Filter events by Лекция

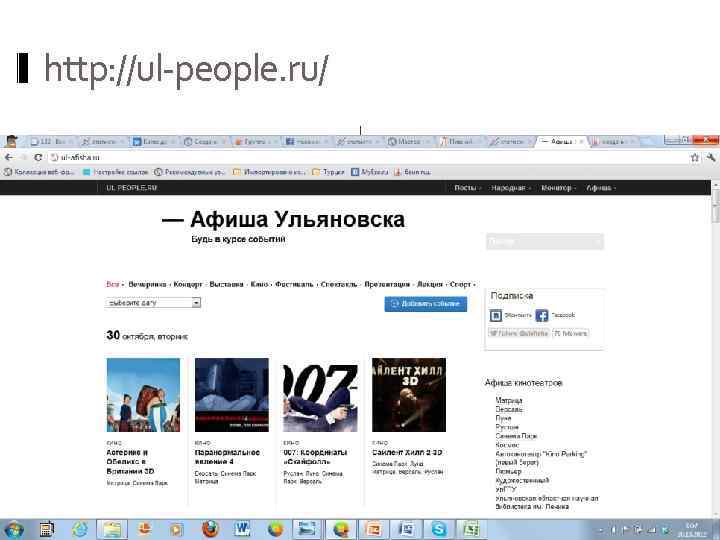click(430, 284)
